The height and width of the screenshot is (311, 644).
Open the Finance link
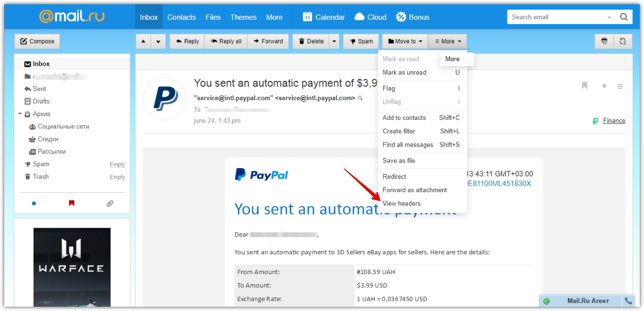[614, 120]
